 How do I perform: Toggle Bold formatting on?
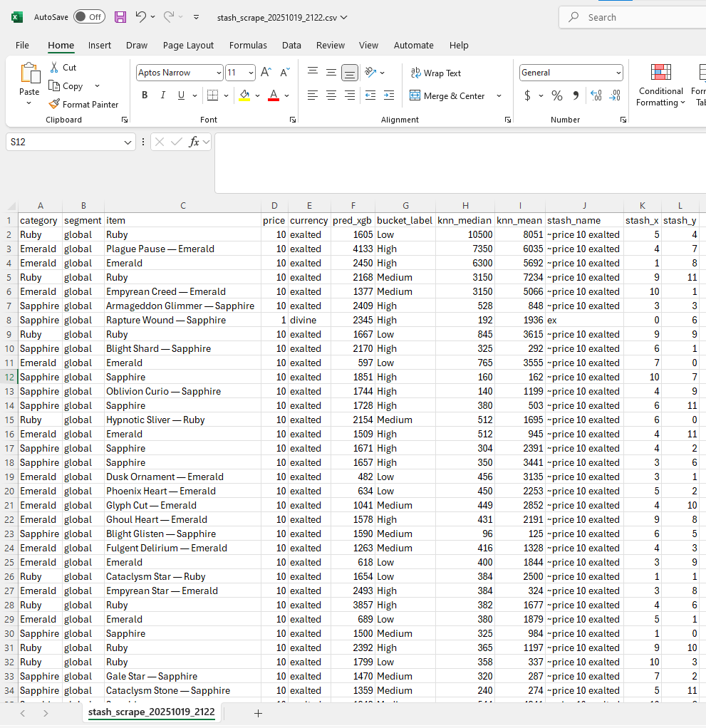click(x=145, y=95)
